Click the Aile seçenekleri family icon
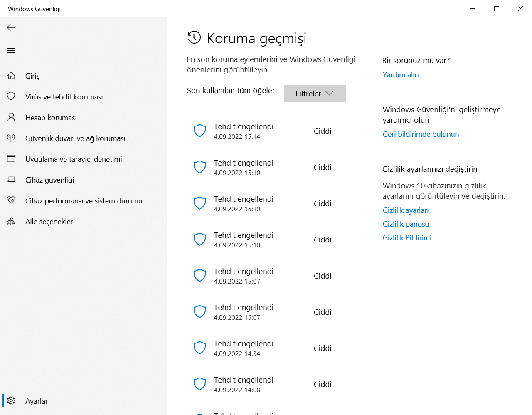The height and width of the screenshot is (415, 532). point(11,221)
